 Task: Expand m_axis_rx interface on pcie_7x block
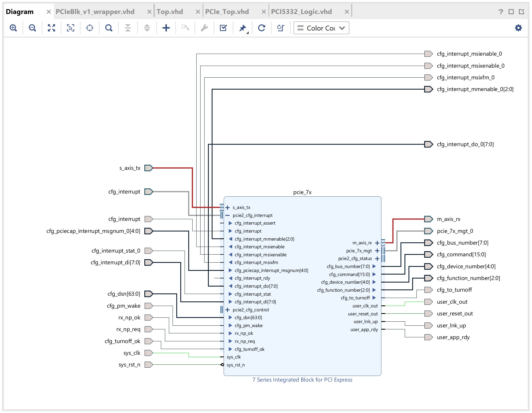pyautogui.click(x=377, y=243)
